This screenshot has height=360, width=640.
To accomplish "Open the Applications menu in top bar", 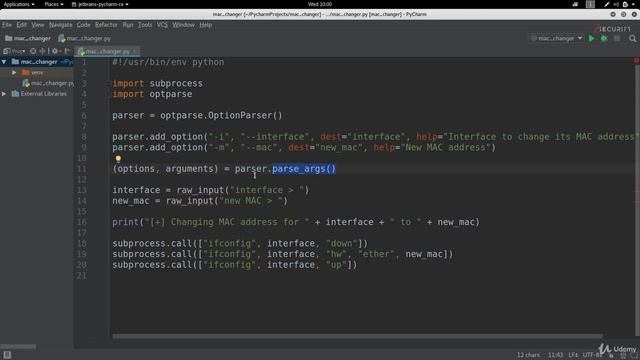I will pyautogui.click(x=19, y=4).
